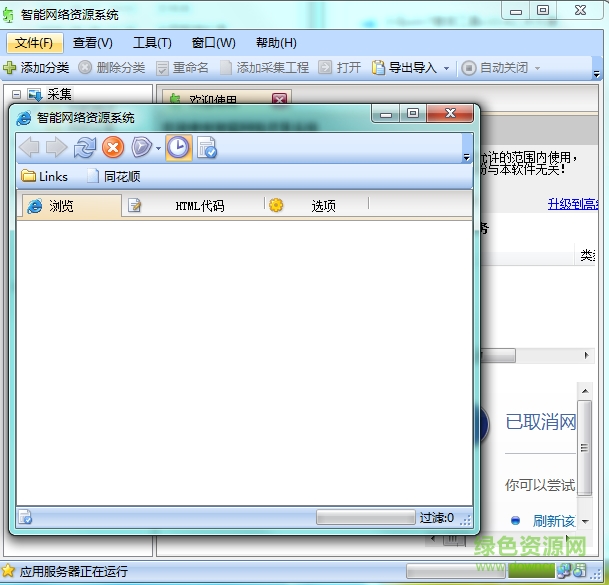609x585 pixels.
Task: Expand 自动关闭 dropdown arrow
Action: tap(537, 69)
